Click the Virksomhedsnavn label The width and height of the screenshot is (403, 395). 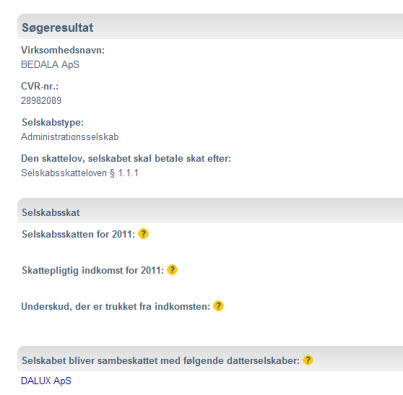tap(63, 50)
